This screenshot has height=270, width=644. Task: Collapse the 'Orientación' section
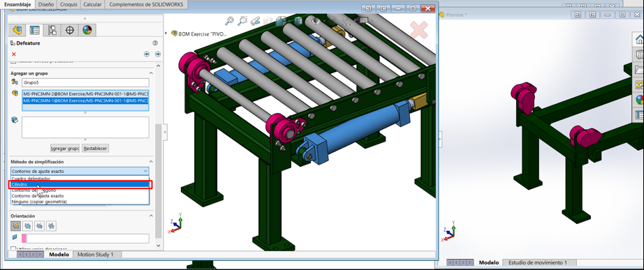(x=151, y=216)
